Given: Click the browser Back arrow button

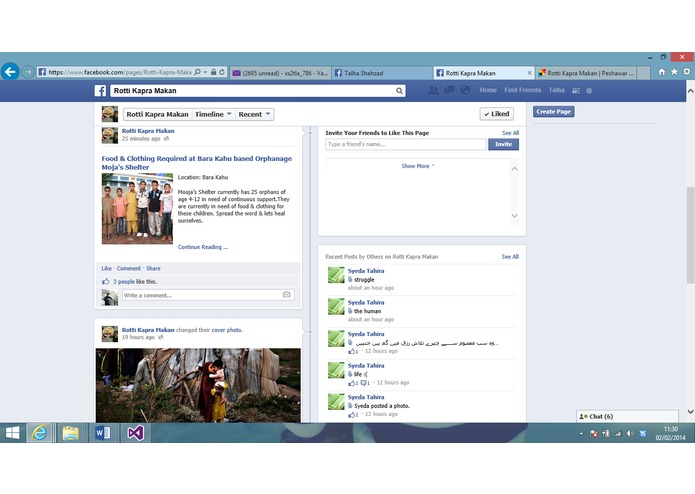Looking at the screenshot, I should 10,71.
